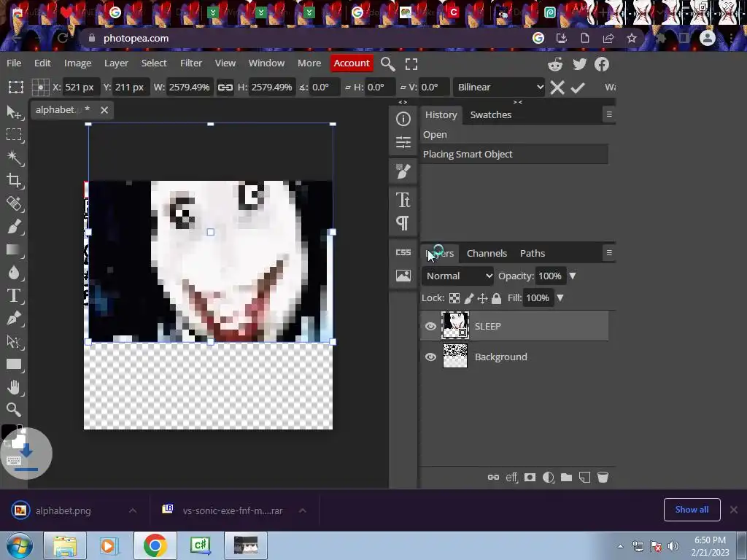Open Photopea Twitter link icon
Viewport: 747px width, 560px height.
(x=579, y=64)
